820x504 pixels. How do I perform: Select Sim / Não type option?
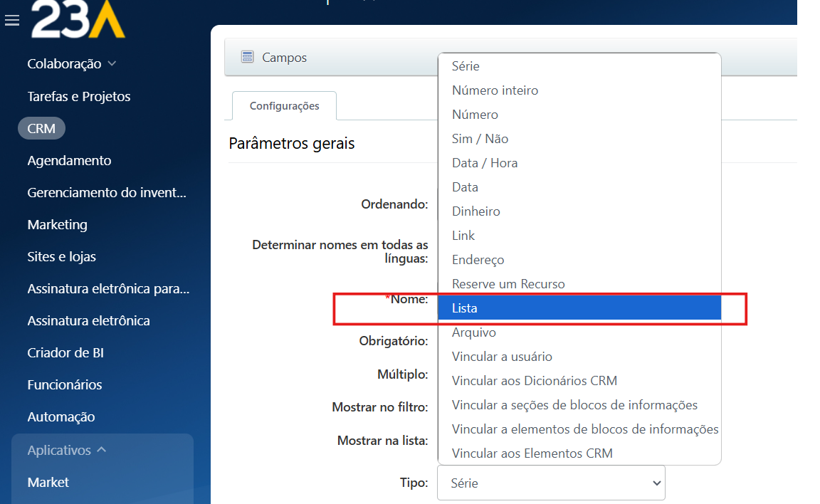(480, 139)
